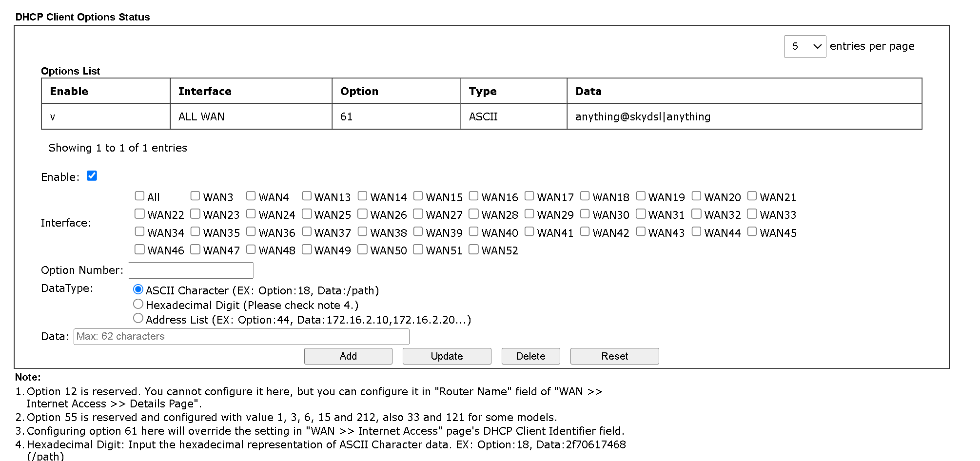Reset the options form
The height and width of the screenshot is (461, 980).
(x=614, y=356)
